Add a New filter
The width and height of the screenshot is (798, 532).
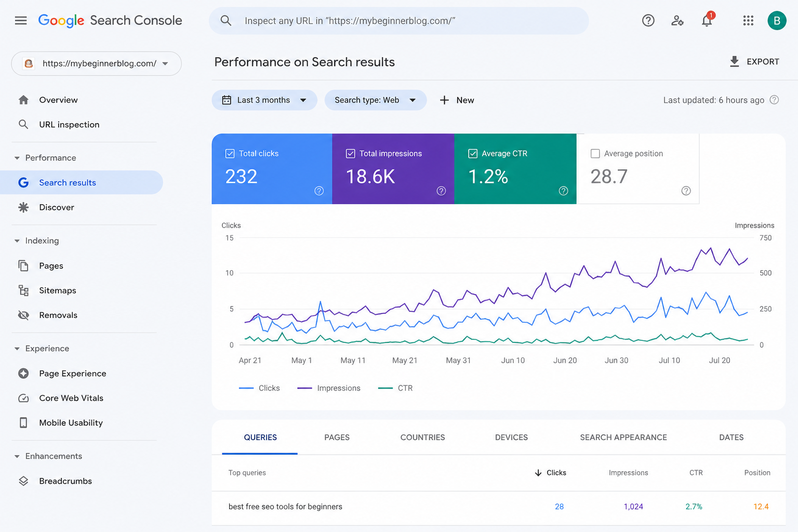coord(457,100)
